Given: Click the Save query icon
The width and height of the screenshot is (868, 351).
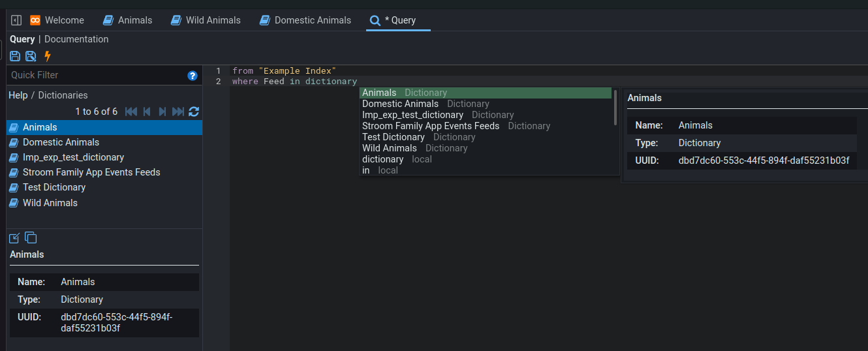Looking at the screenshot, I should pos(15,56).
